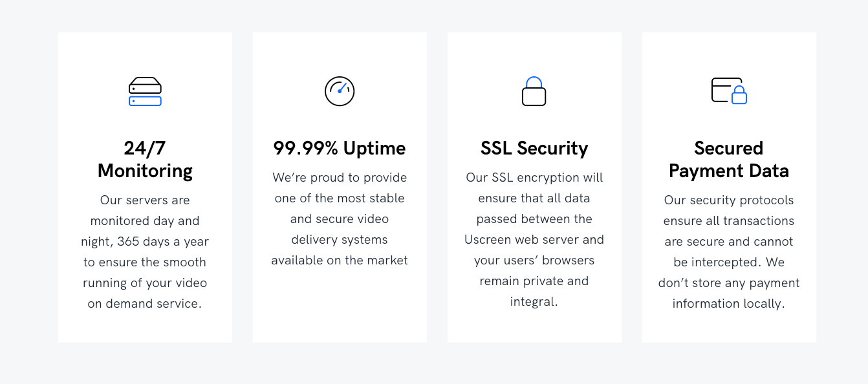Select the "24/7 Monitoring" heading
Image resolution: width=868 pixels, height=384 pixels.
click(145, 159)
